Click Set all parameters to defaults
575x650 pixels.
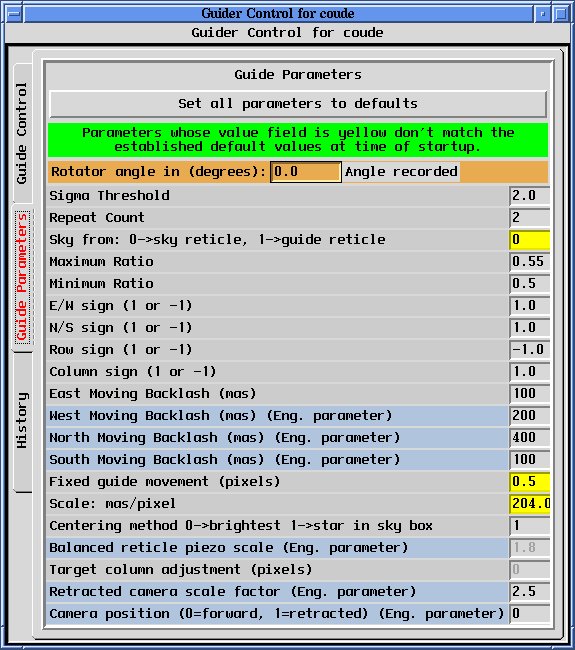click(x=298, y=104)
